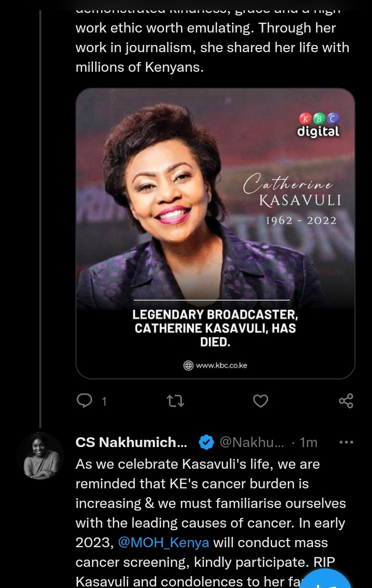Open the CS Nakhumich... display name
Screen dimensions: 372x588
point(131,442)
